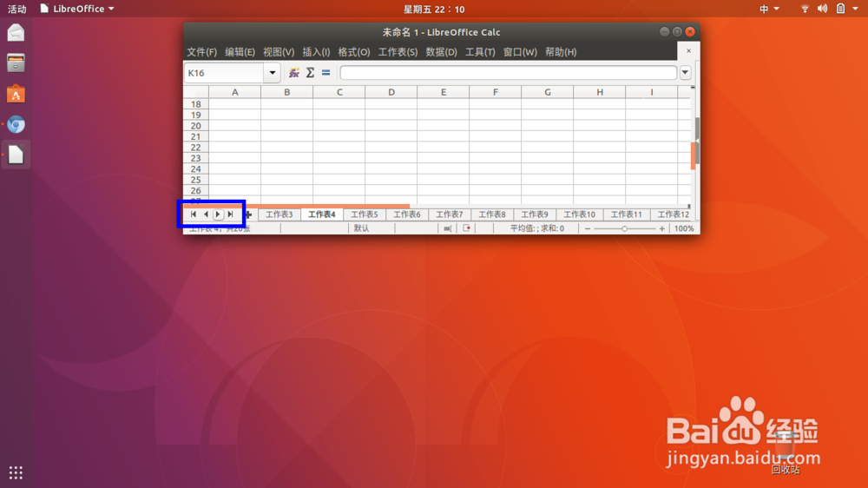This screenshot has height=488, width=868.
Task: Open the LibreOffice app menu in top bar
Action: (x=77, y=9)
